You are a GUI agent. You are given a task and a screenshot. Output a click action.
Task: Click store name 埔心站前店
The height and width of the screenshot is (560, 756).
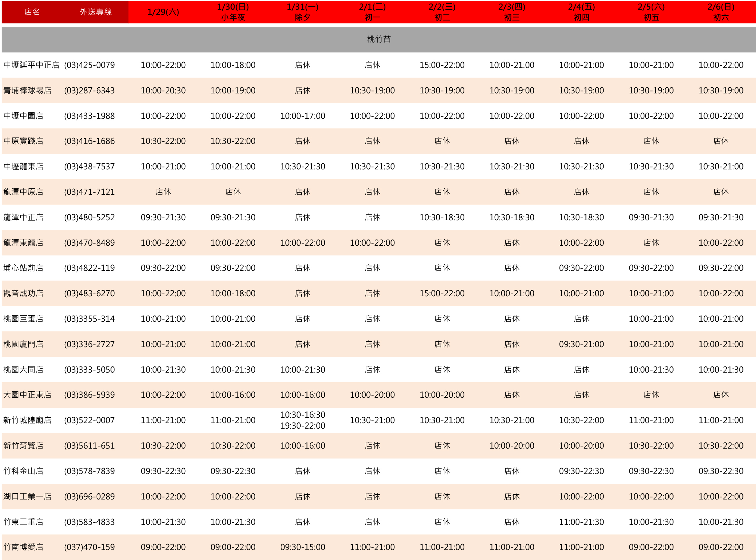[24, 268]
